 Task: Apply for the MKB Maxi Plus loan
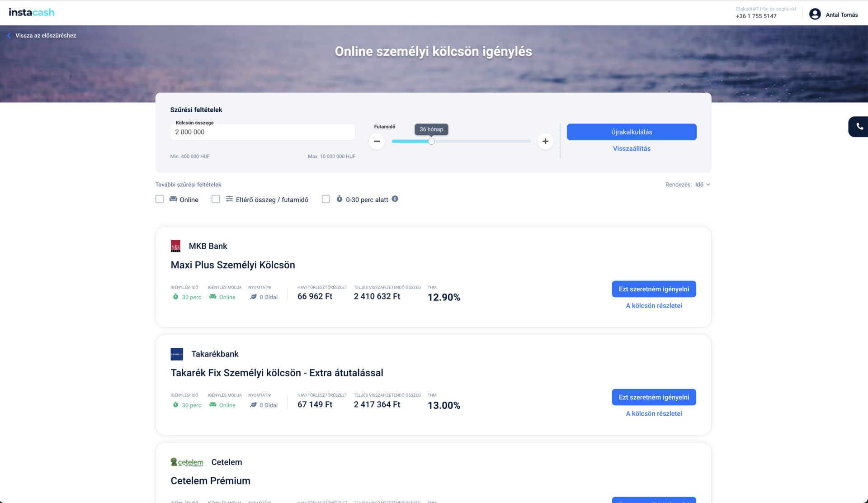[x=654, y=289]
